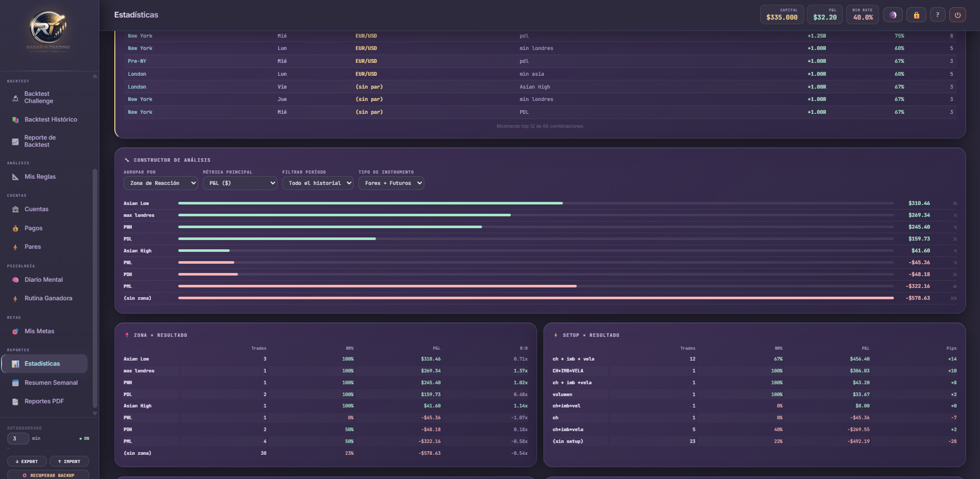This screenshot has height=479, width=980.
Task: Click the Asian Low green P&L bar
Action: click(370, 203)
